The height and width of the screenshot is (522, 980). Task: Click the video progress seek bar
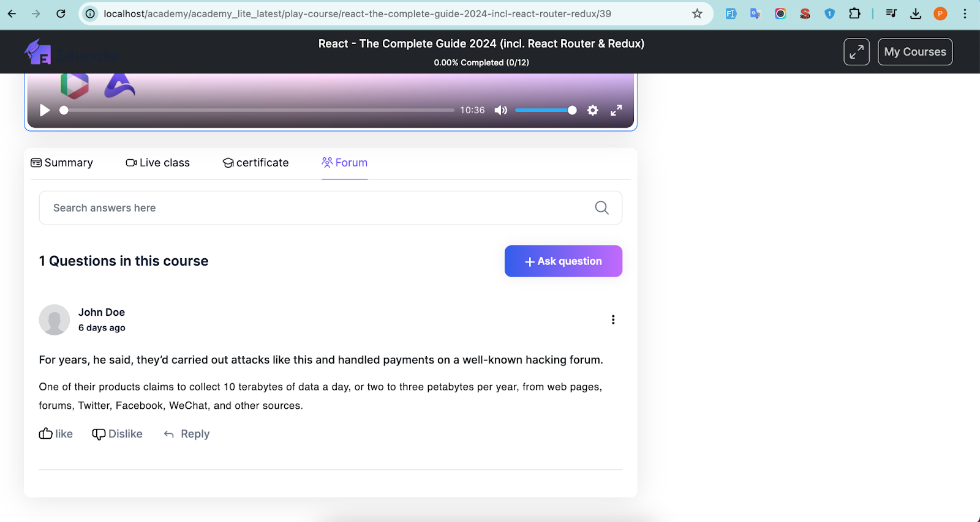pyautogui.click(x=257, y=110)
